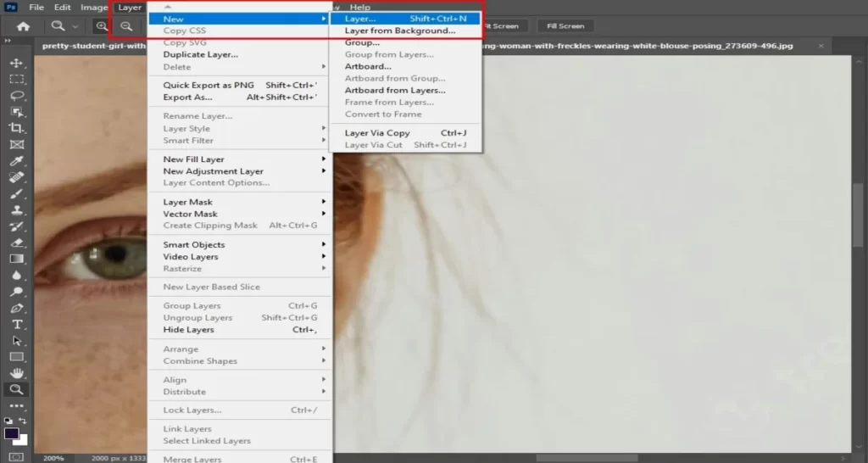Expand the toolbox double-arrow toggle
This screenshot has height=463, width=868.
7,41
